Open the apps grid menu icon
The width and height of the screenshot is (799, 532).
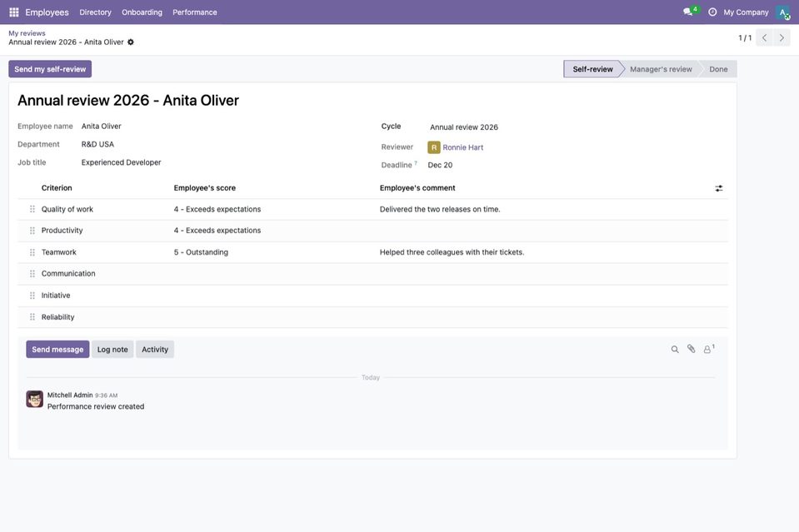(x=14, y=12)
